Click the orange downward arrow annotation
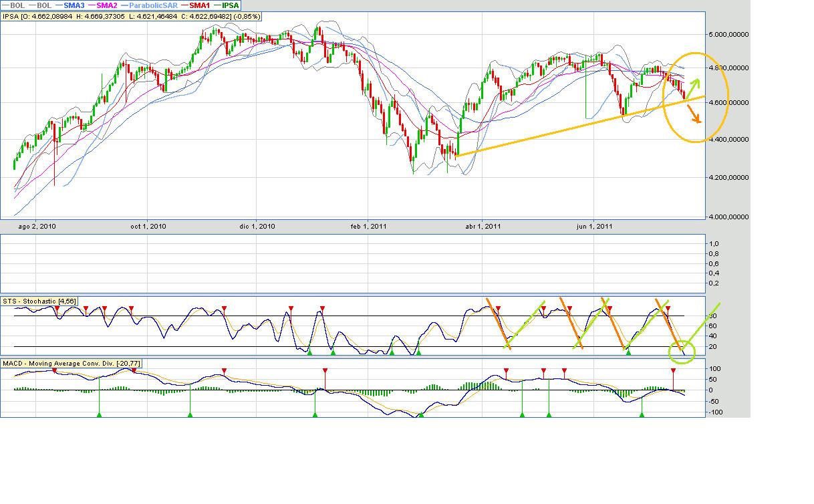 tap(693, 114)
